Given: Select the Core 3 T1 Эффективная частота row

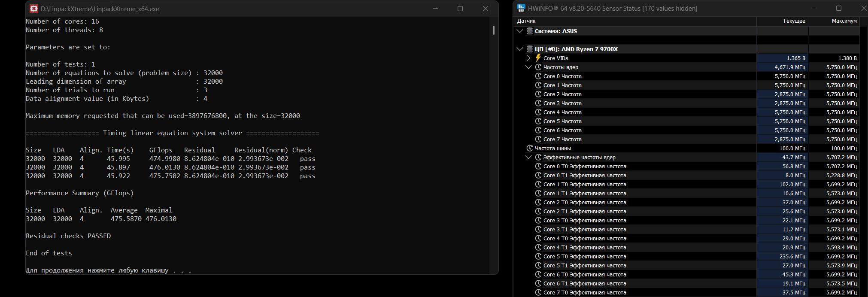Looking at the screenshot, I should pyautogui.click(x=686, y=229).
